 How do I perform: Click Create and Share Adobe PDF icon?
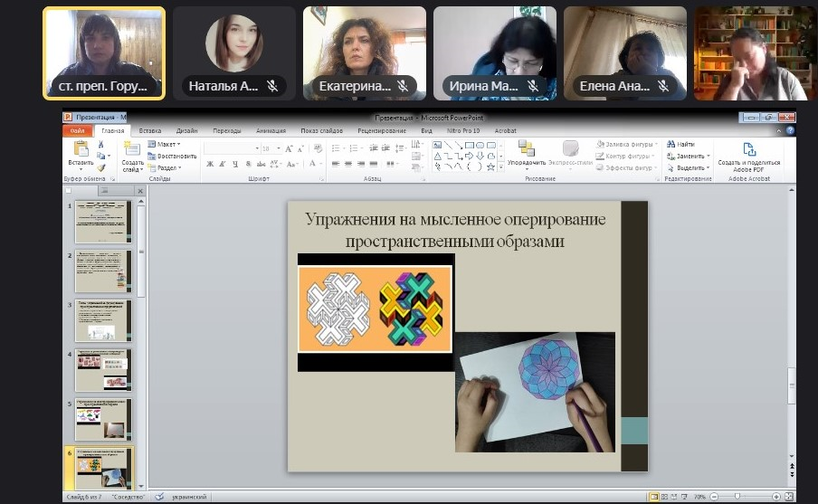coord(749,149)
